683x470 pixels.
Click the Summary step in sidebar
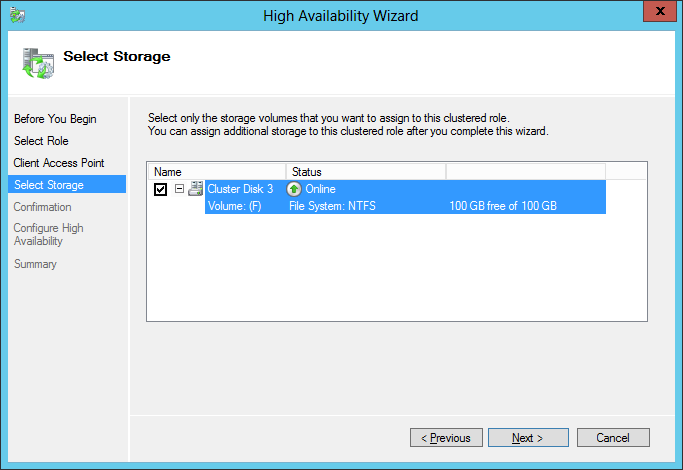35,264
